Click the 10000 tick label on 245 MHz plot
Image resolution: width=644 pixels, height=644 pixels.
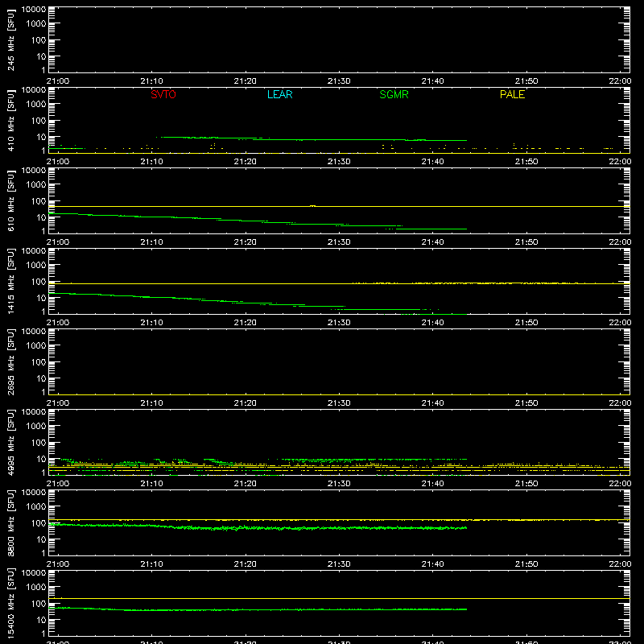[34, 10]
